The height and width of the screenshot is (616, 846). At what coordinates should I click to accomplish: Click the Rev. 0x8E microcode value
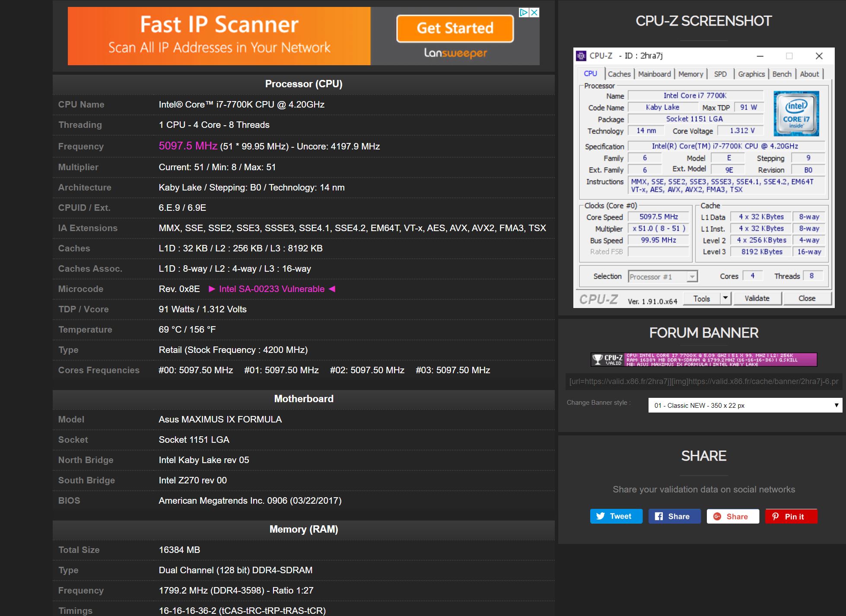[x=179, y=289]
